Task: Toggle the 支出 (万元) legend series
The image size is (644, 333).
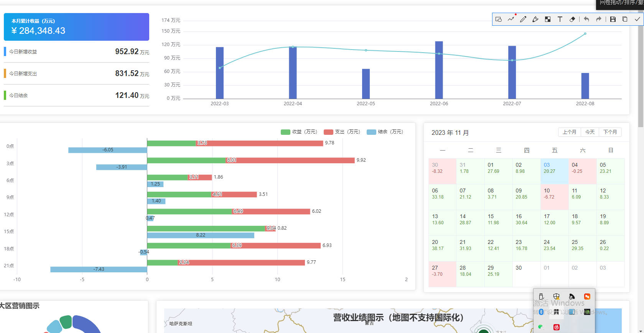Action: point(342,132)
